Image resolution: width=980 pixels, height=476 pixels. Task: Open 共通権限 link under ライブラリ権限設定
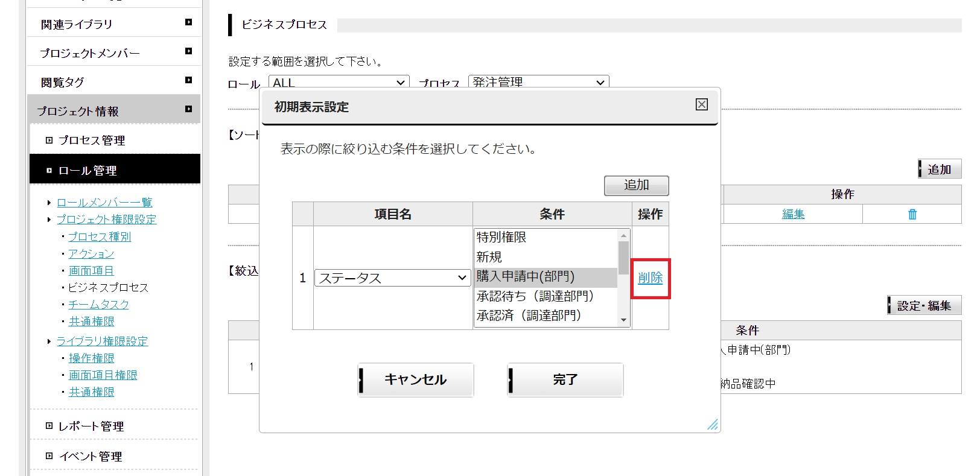click(91, 392)
